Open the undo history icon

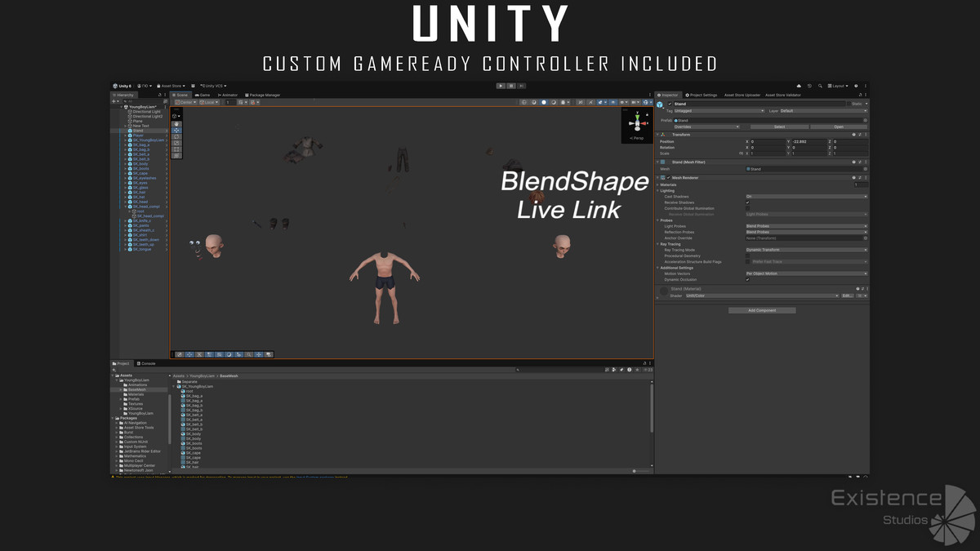[x=809, y=86]
